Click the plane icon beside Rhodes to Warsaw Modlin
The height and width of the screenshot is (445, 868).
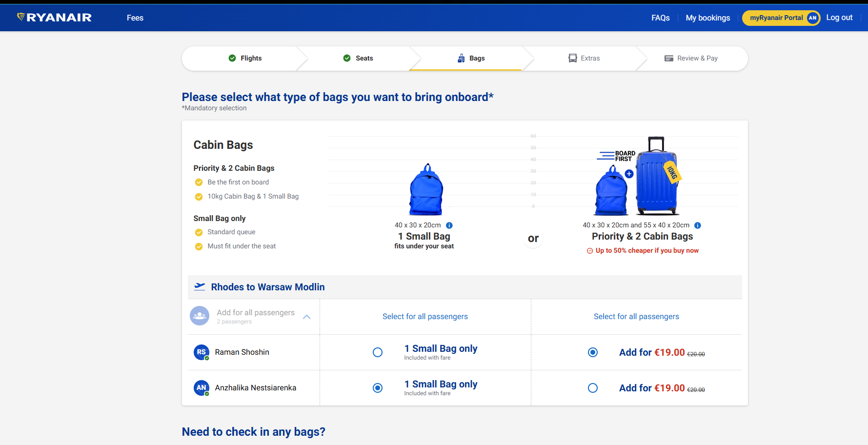pyautogui.click(x=200, y=286)
